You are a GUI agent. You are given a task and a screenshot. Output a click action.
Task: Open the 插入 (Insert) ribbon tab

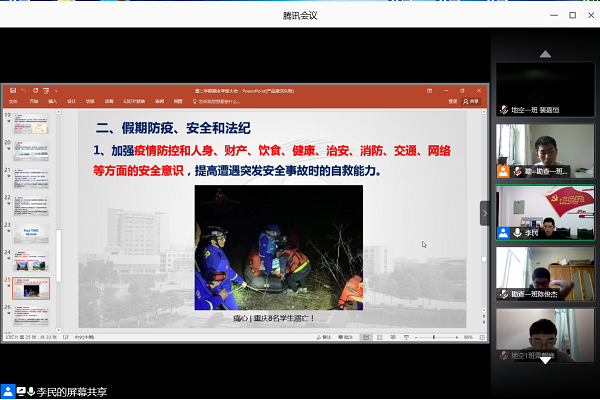(51, 101)
